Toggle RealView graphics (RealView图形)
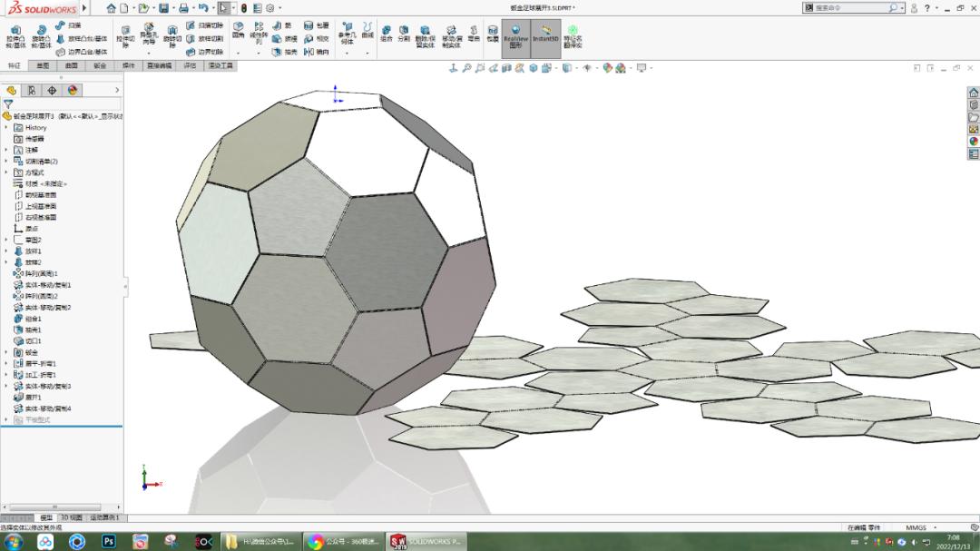The image size is (980, 551). [x=515, y=36]
